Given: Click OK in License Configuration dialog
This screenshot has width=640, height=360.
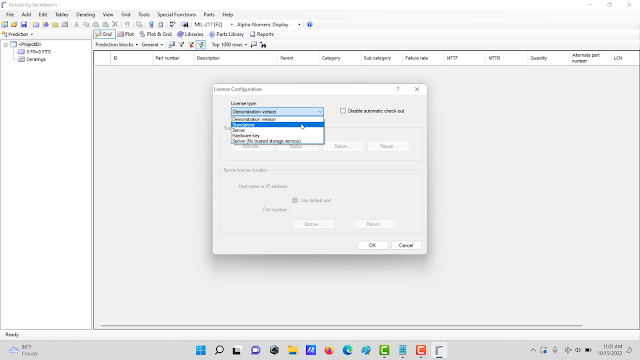Looking at the screenshot, I should tap(372, 245).
